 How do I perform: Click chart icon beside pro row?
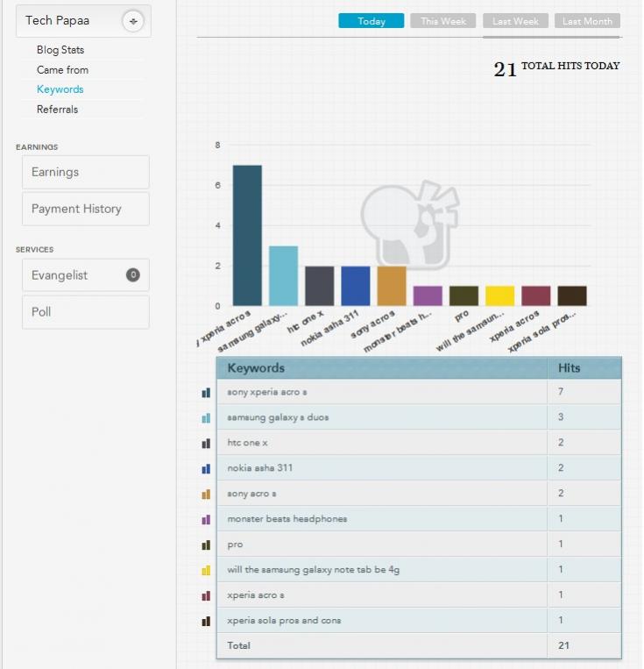[206, 544]
